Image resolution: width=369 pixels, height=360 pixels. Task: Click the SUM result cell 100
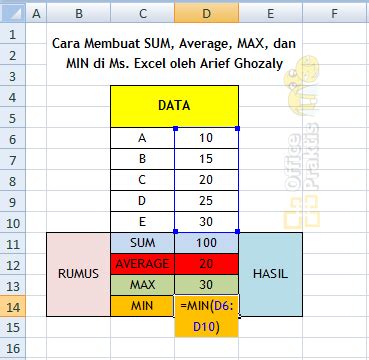(206, 243)
